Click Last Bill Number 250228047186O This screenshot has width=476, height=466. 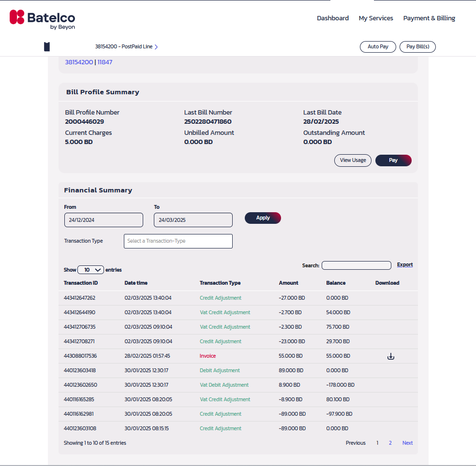click(208, 122)
